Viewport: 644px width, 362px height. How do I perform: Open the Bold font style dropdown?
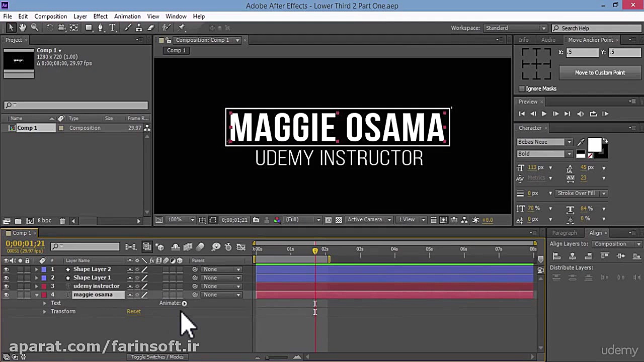(544, 154)
